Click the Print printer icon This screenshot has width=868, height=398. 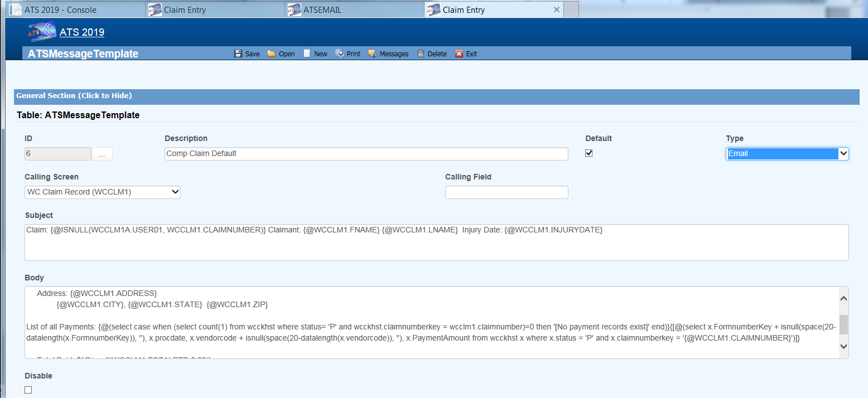[339, 54]
